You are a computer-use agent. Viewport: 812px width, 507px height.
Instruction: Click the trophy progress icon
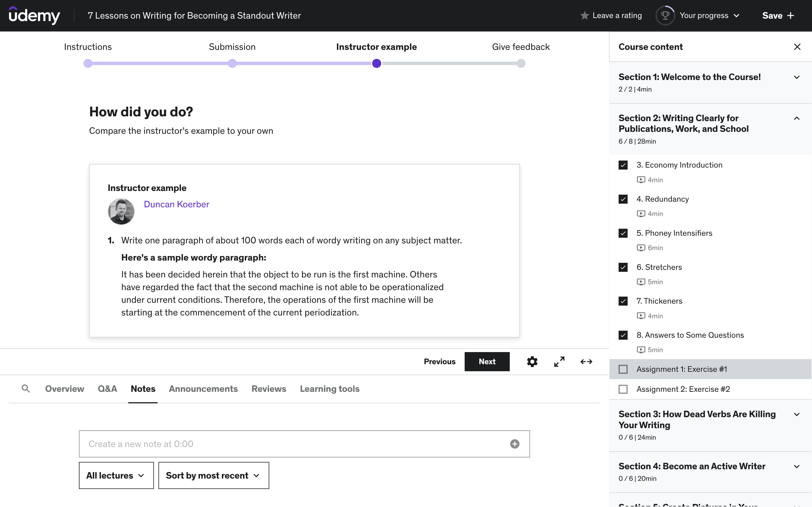point(665,15)
